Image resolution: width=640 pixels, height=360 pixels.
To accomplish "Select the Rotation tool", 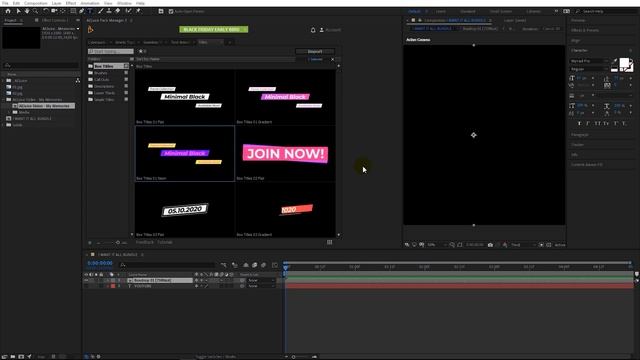I will (x=46, y=11).
